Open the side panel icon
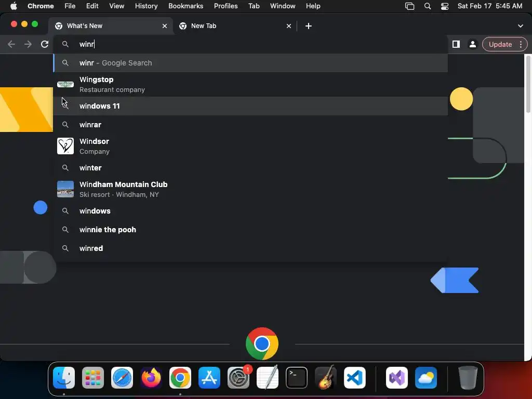 click(x=456, y=44)
